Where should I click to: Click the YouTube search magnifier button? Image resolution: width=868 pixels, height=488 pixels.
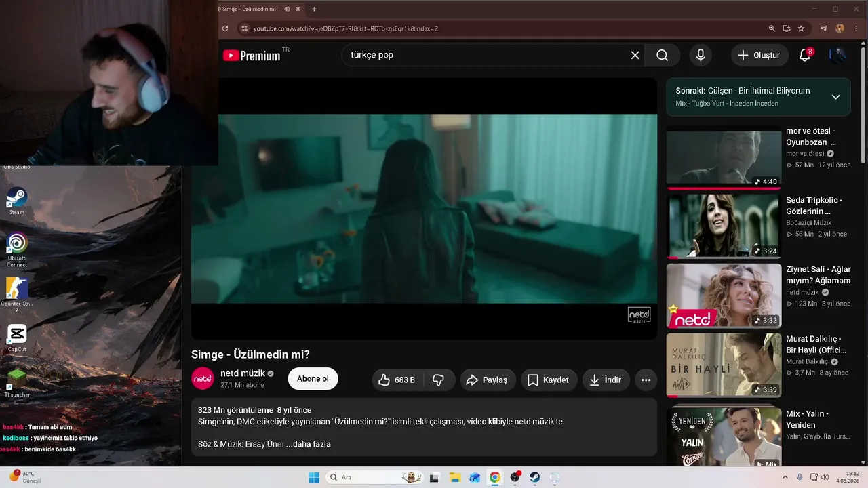(663, 55)
